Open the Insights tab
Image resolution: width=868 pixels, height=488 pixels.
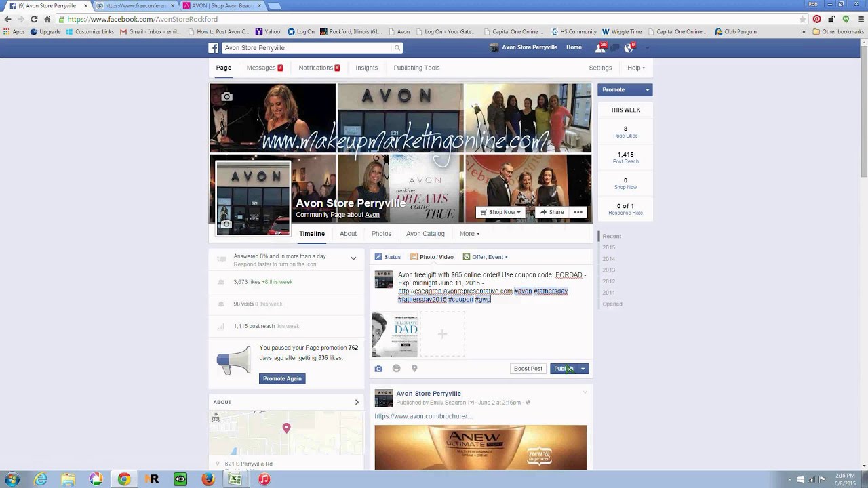pos(366,68)
